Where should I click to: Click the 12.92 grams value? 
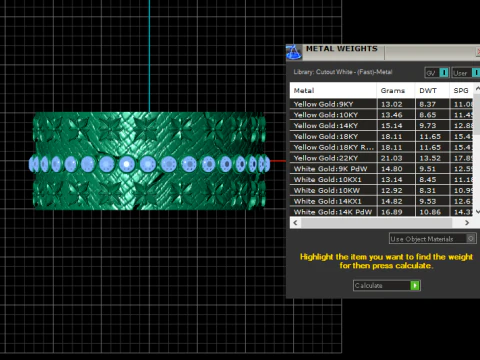(x=392, y=190)
